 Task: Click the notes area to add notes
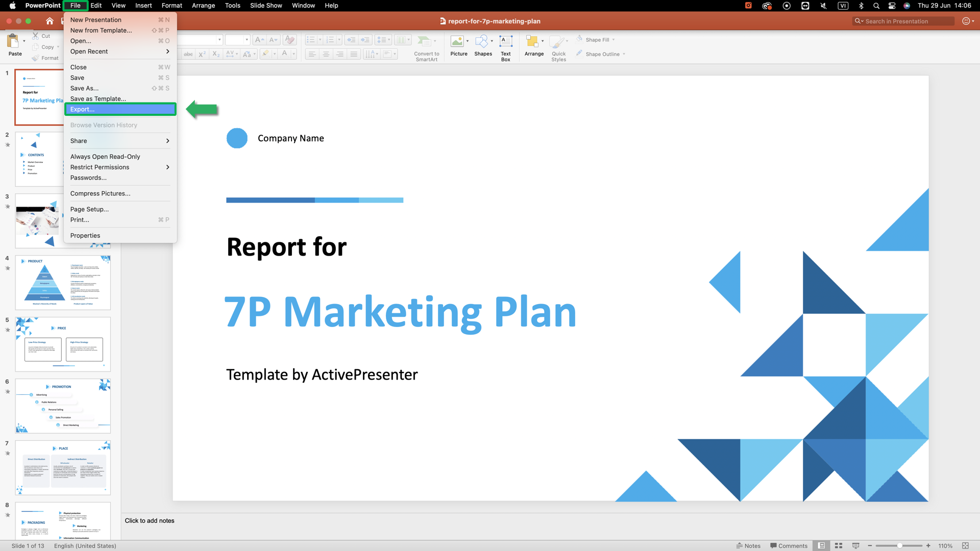(x=550, y=526)
